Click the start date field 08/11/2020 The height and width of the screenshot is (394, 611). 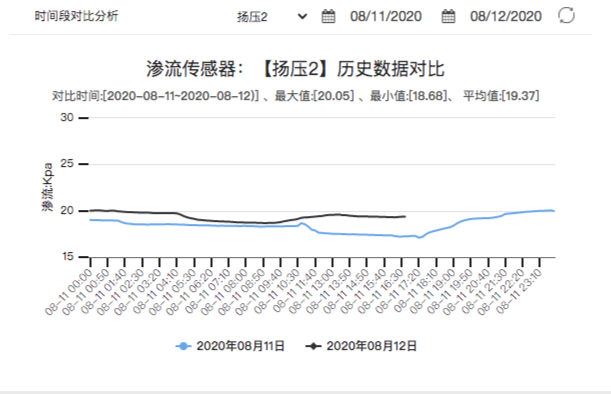pos(386,16)
